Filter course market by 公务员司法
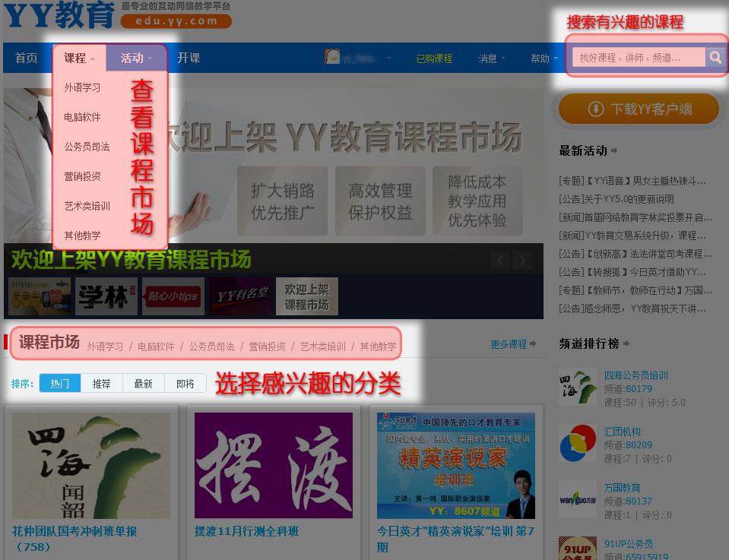The width and height of the screenshot is (729, 560). tap(211, 346)
